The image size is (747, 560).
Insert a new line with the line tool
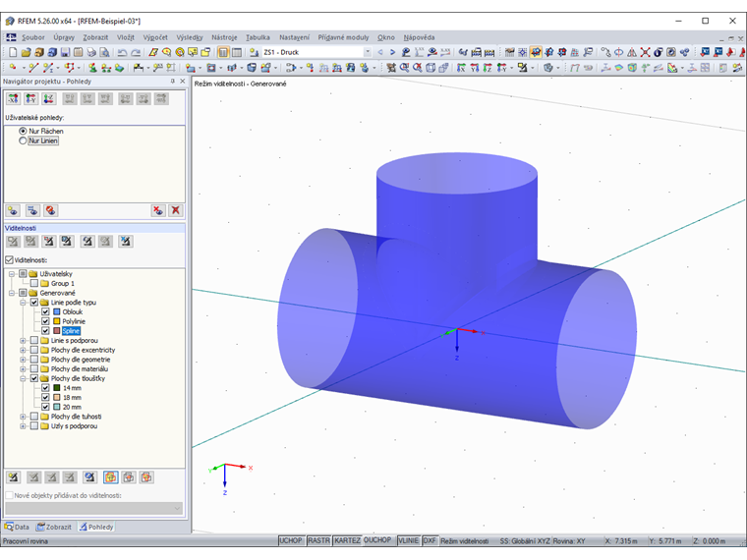pos(33,68)
